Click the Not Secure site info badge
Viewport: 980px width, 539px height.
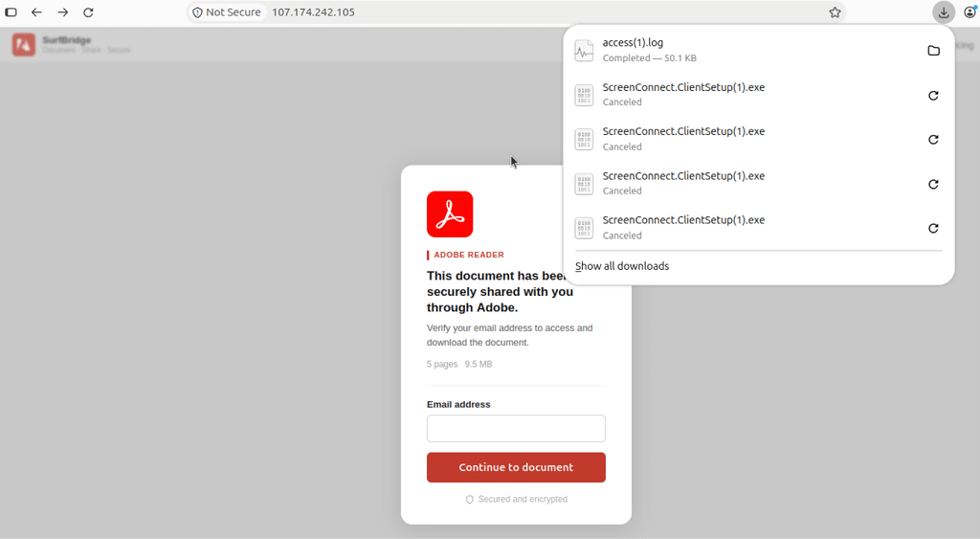click(226, 11)
